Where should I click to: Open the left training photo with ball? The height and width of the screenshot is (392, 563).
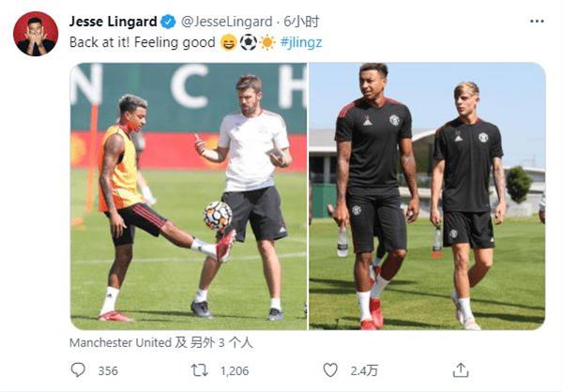pos(189,196)
